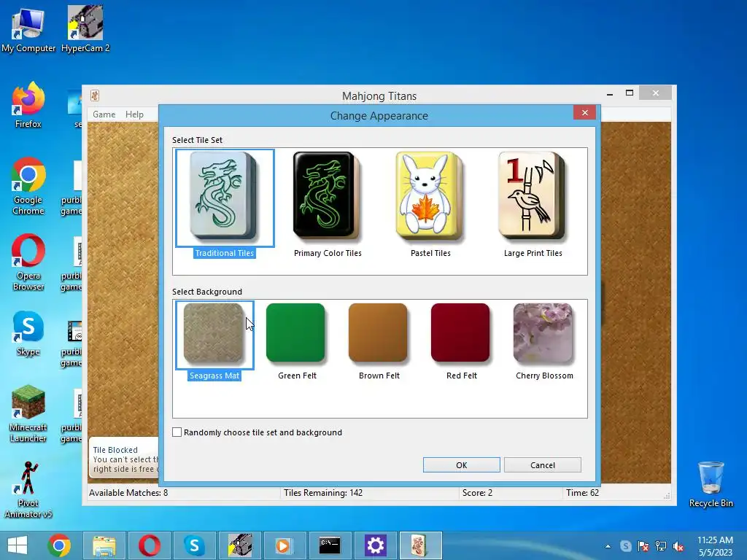Switch to Mahjong Titans taskbar button
Image resolution: width=747 pixels, height=560 pixels.
coord(420,545)
